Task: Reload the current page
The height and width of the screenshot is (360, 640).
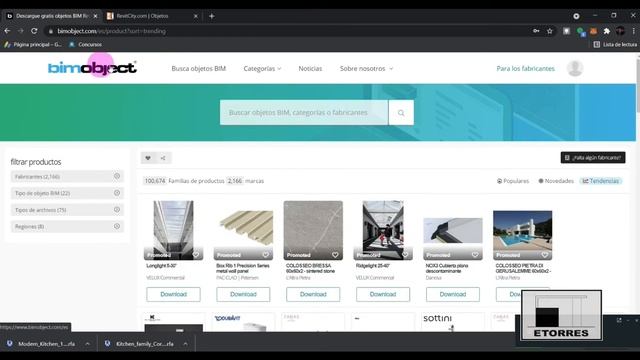Action: click(34, 31)
